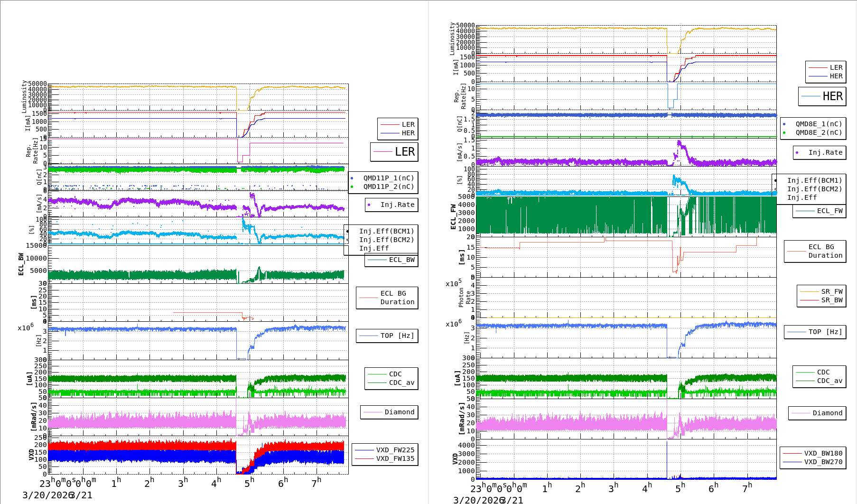857x504 pixels.
Task: Click the Luminosity axis label on right panel
Action: pos(452,38)
